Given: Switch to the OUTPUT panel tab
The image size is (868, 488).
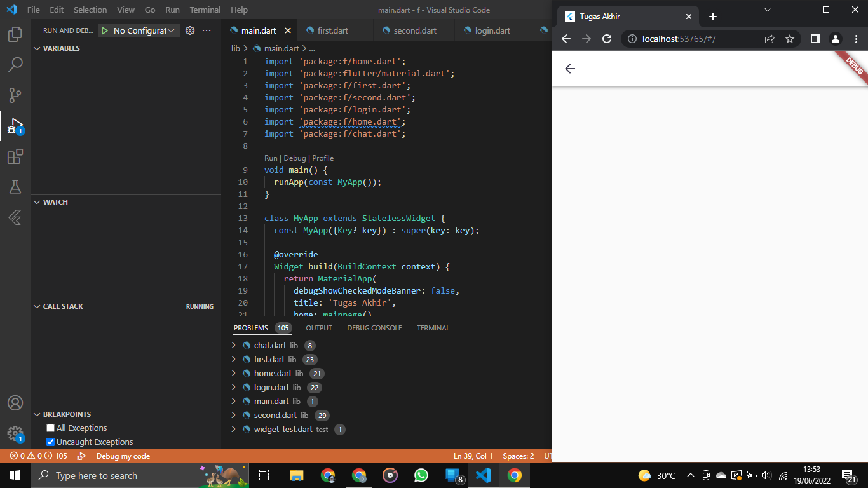Looking at the screenshot, I should [319, 328].
